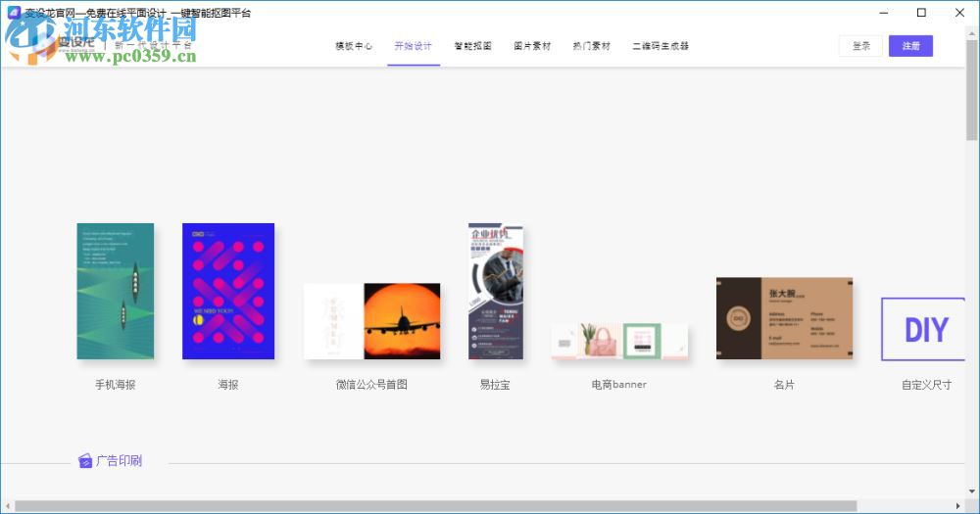Choose the brown 名片 business card thumbnail
This screenshot has width=980, height=514.
point(784,318)
